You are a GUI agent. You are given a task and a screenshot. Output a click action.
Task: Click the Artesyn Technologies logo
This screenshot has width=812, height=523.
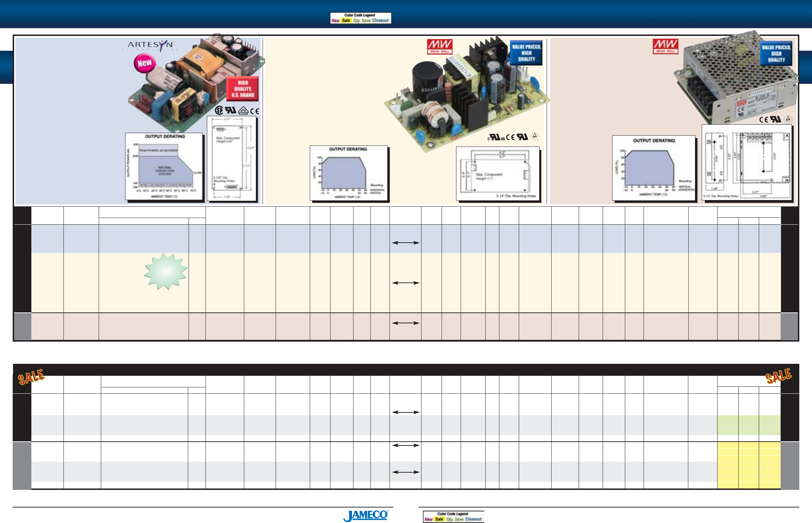point(150,46)
